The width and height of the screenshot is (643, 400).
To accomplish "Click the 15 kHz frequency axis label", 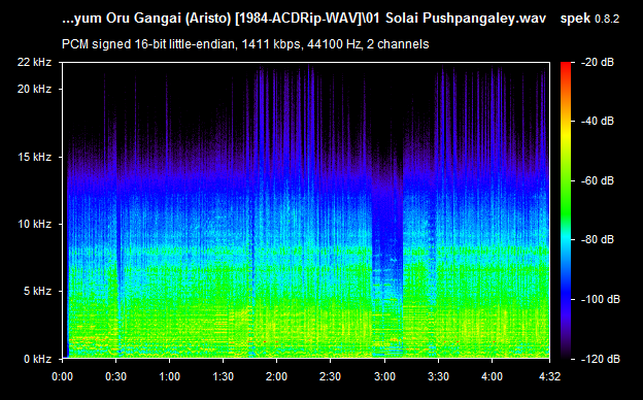I will (34, 157).
